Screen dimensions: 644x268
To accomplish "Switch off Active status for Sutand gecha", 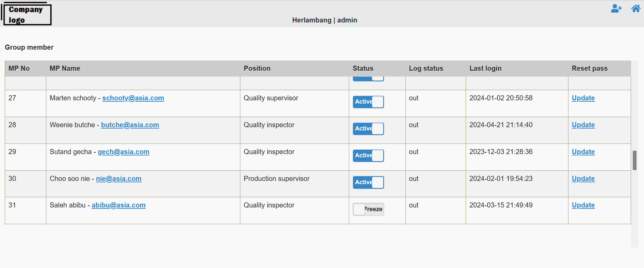I will point(368,155).
